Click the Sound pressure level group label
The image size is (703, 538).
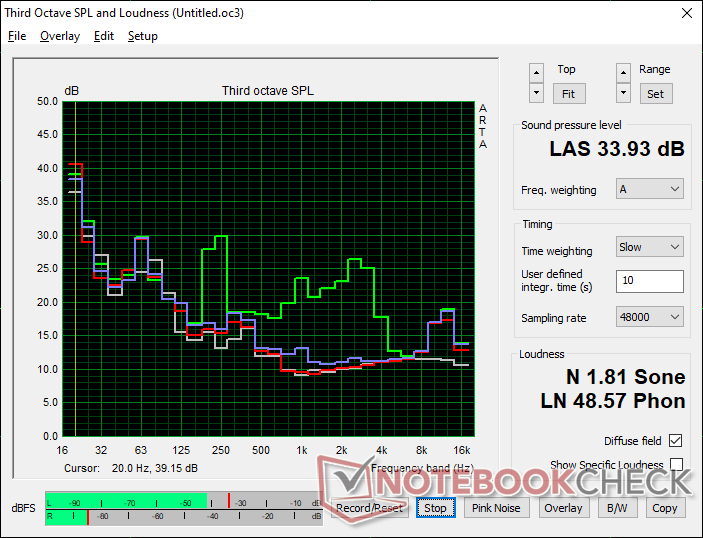[571, 125]
